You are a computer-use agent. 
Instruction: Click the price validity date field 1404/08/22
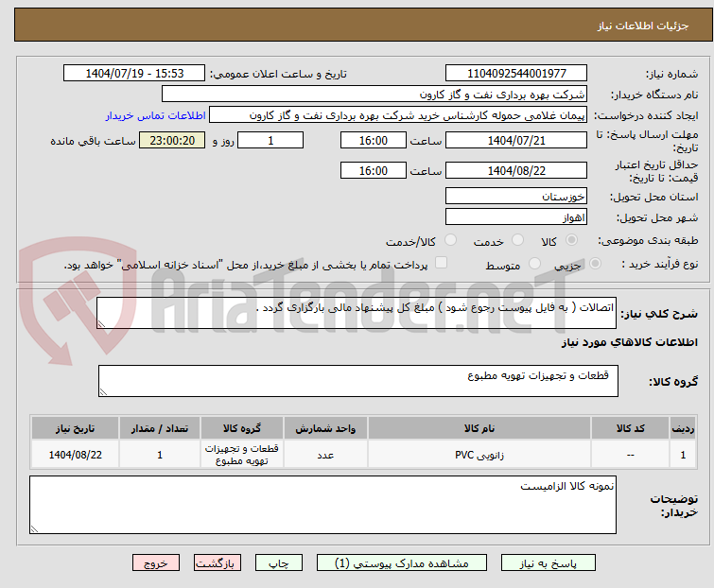point(515,171)
